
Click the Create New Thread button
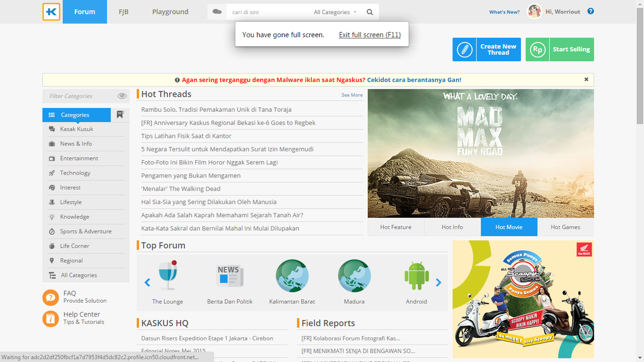tap(487, 50)
